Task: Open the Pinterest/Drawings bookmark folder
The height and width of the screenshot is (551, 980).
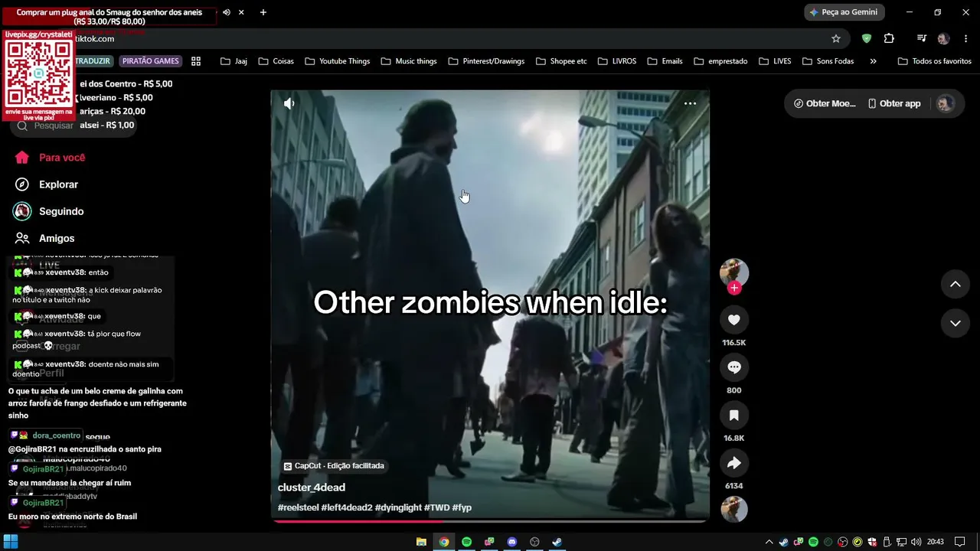Action: [x=487, y=61]
